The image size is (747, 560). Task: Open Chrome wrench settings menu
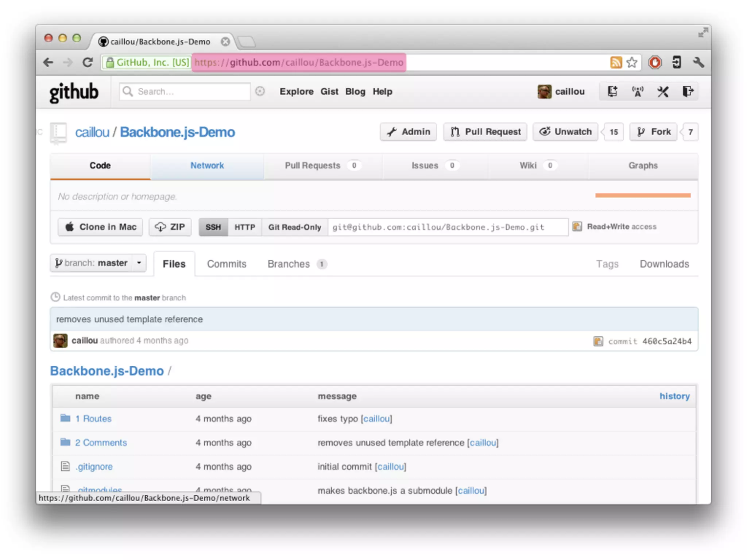pos(698,62)
